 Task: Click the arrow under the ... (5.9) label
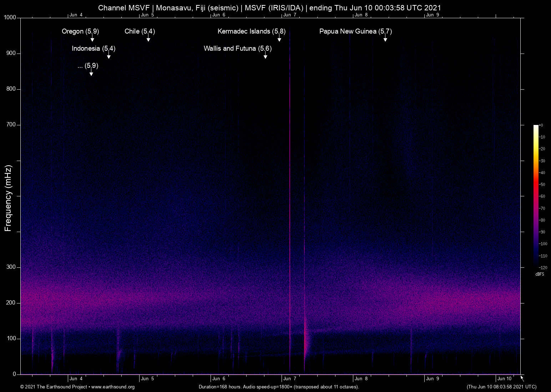pyautogui.click(x=91, y=73)
